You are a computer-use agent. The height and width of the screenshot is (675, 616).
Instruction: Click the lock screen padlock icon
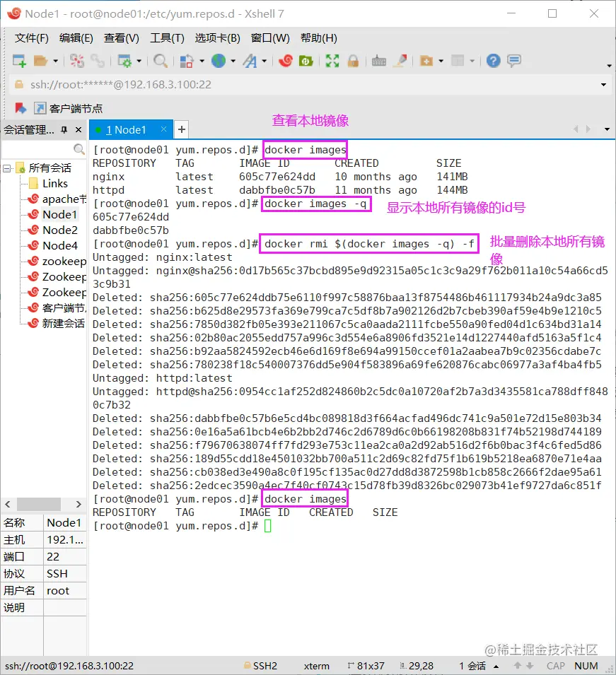(x=353, y=61)
